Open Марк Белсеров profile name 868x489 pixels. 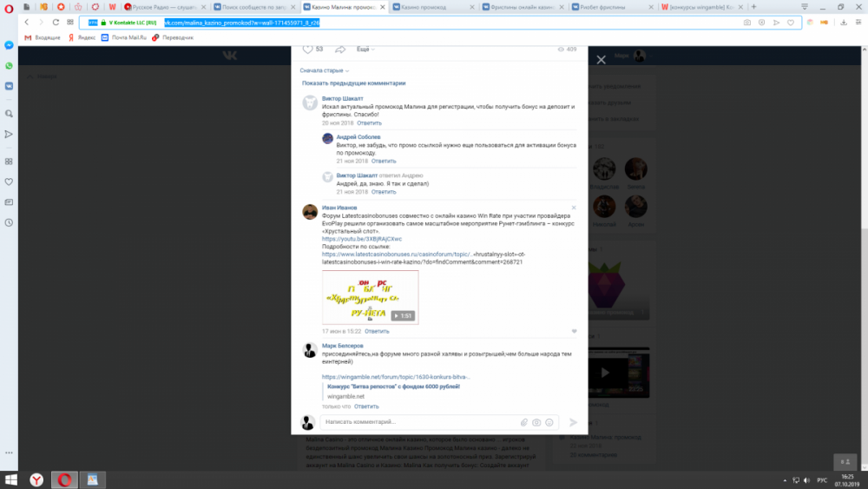[343, 346]
